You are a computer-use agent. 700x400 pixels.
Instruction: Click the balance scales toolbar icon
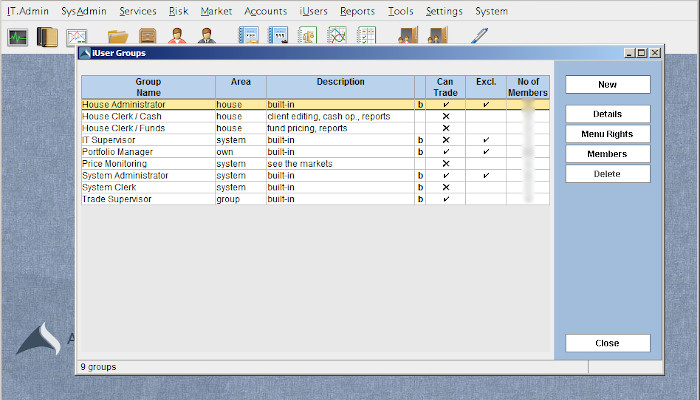coord(308,37)
